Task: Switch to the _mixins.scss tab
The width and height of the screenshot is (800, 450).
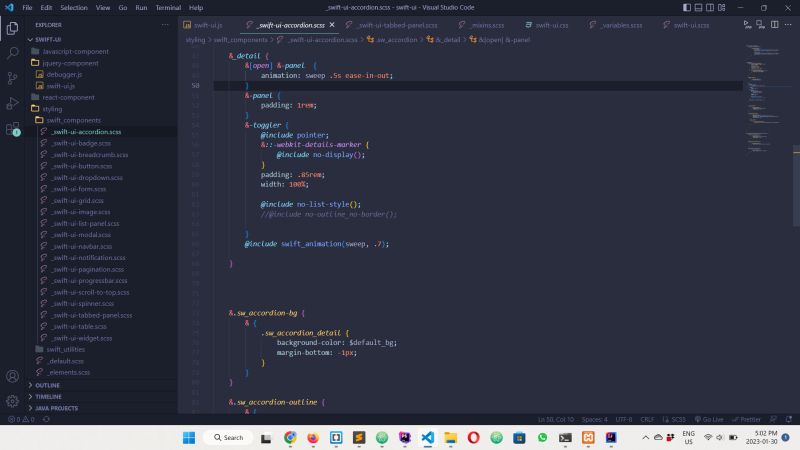Action: pyautogui.click(x=486, y=24)
